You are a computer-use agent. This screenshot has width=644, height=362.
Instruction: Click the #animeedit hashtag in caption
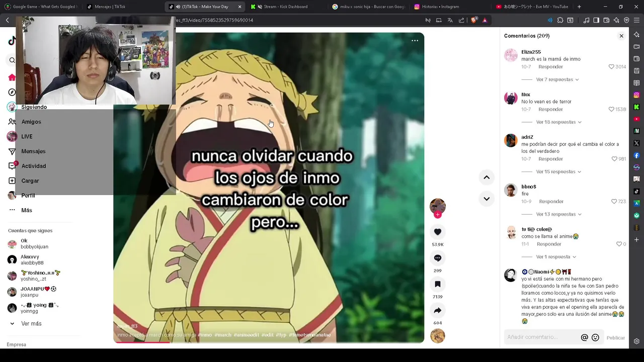[x=246, y=335]
